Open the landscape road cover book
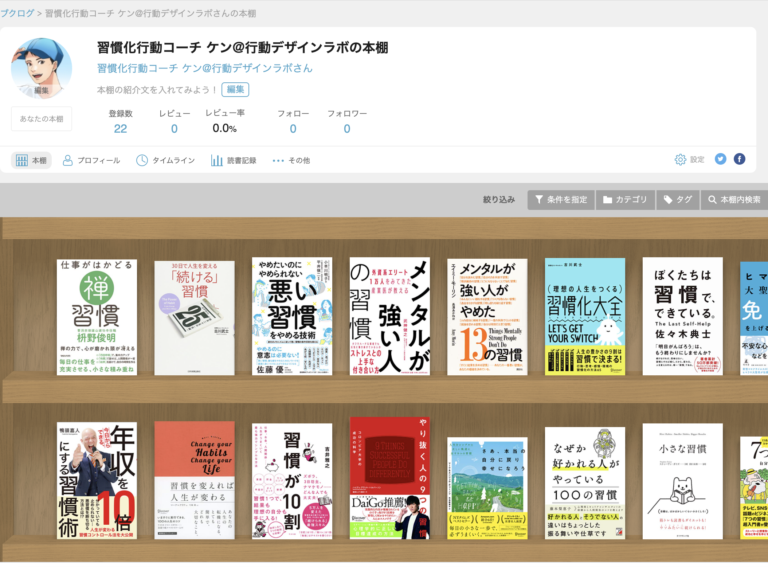Image resolution: width=768 pixels, height=567 pixels. click(x=487, y=489)
